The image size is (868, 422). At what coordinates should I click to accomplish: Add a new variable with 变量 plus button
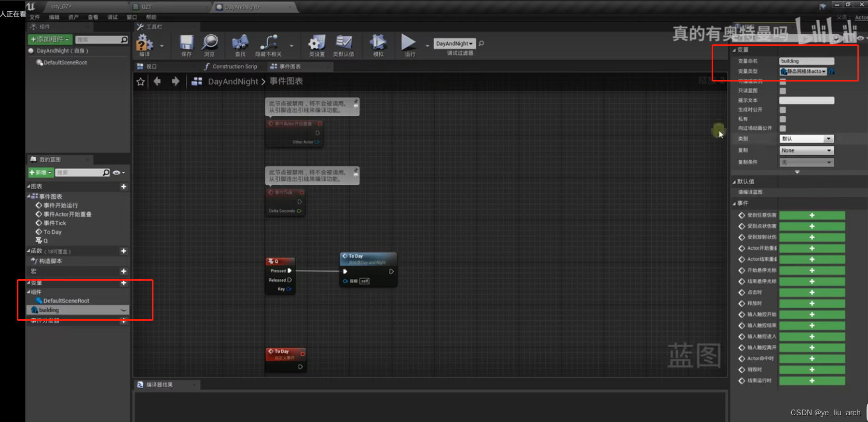coord(124,283)
